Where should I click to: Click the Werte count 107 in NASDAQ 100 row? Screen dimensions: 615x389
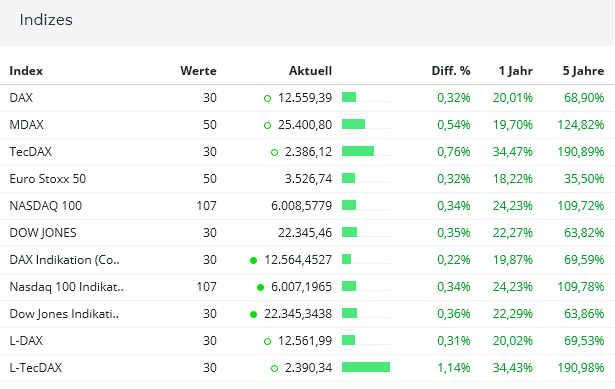206,206
